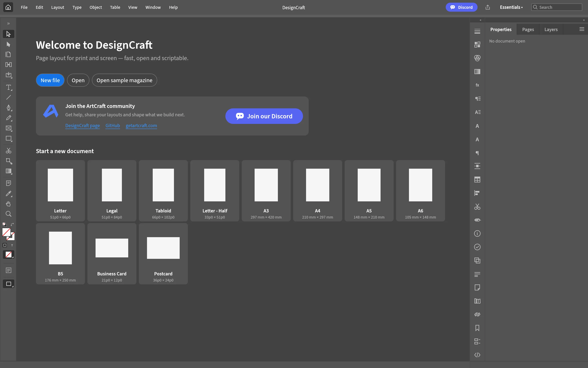Select the Scissors tool in left toolbar
Viewport: 588px width, 368px height.
click(x=9, y=151)
